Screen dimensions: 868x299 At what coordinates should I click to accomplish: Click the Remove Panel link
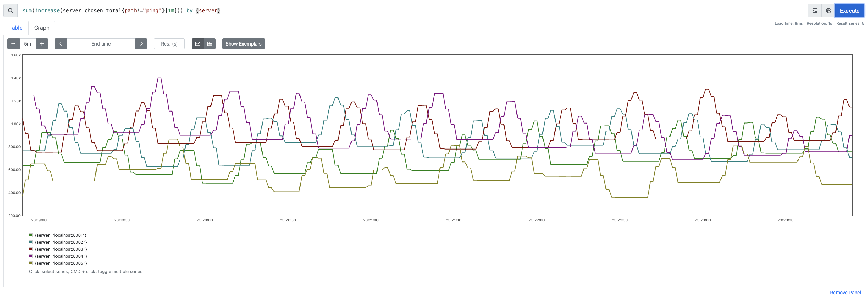pos(845,292)
